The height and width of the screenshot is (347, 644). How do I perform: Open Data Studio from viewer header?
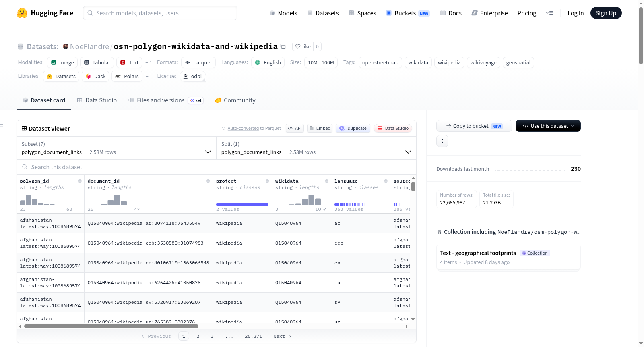tap(393, 128)
